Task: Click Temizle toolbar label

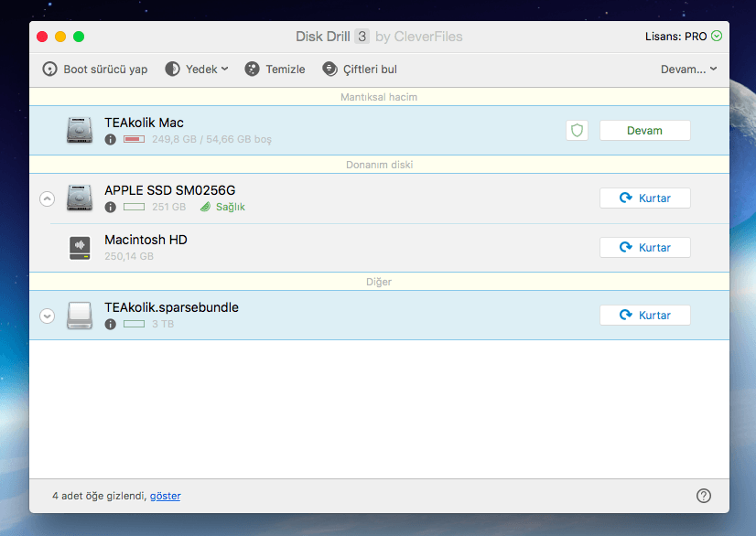Action: pyautogui.click(x=286, y=69)
